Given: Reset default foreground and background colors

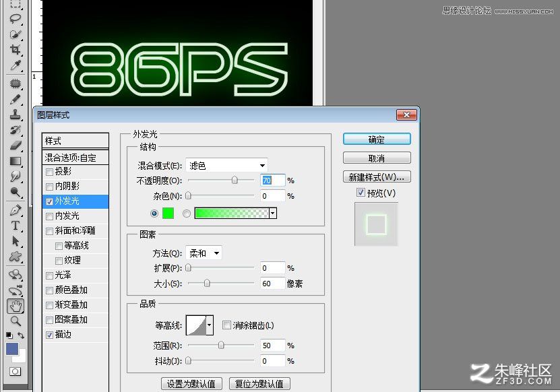Looking at the screenshot, I should 9,335.
